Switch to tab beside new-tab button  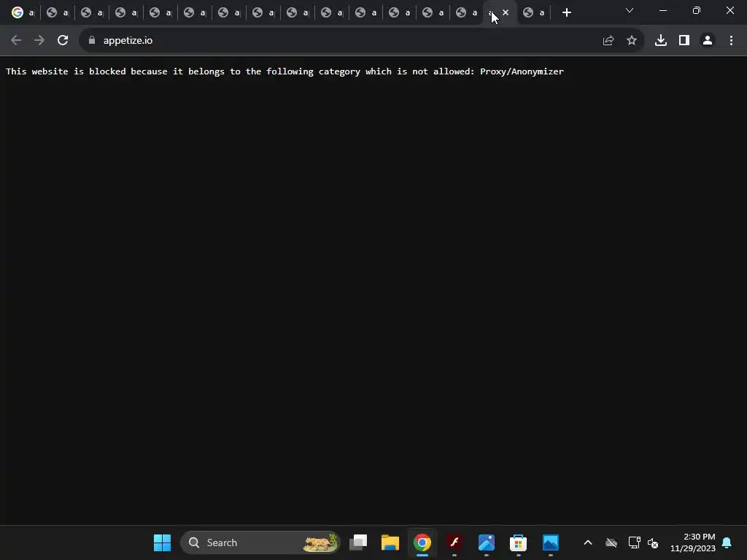[533, 13]
